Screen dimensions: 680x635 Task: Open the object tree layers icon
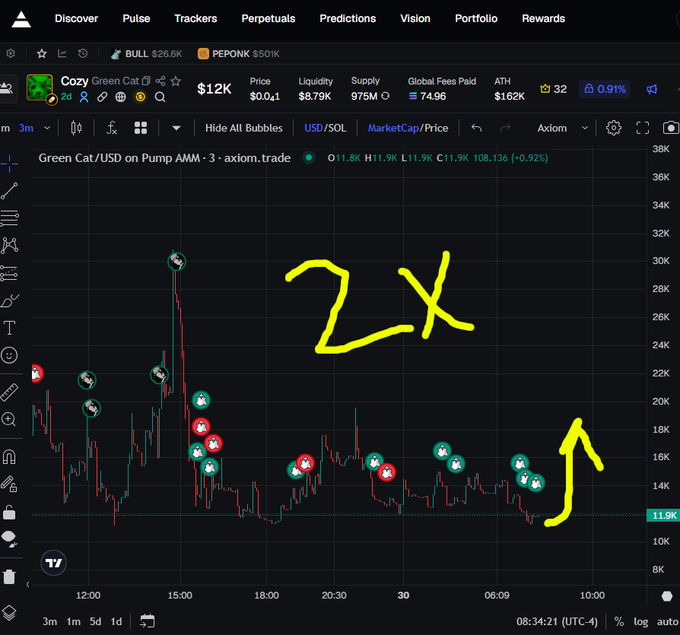pos(9,613)
